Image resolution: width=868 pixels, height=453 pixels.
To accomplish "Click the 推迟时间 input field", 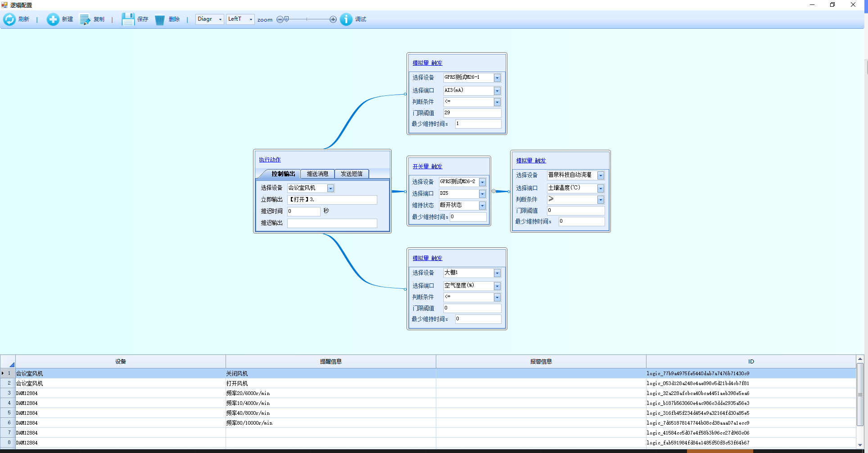I will pyautogui.click(x=303, y=211).
